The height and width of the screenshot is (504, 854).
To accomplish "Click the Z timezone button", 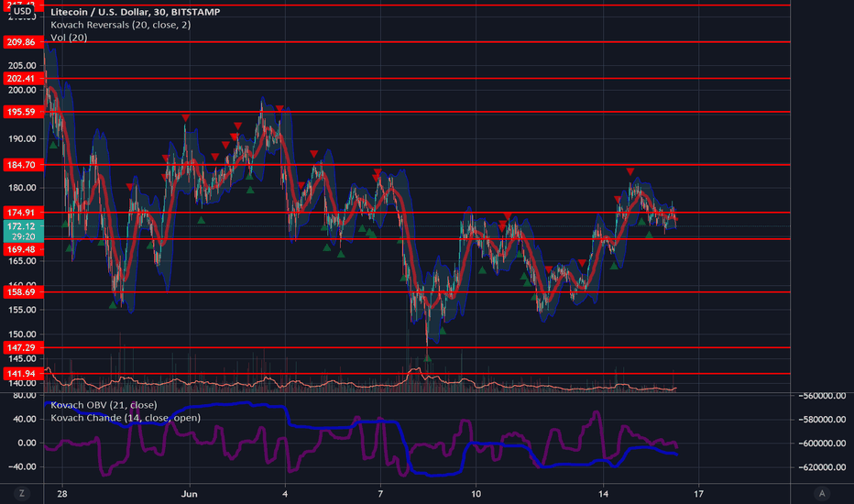I will coord(22,494).
